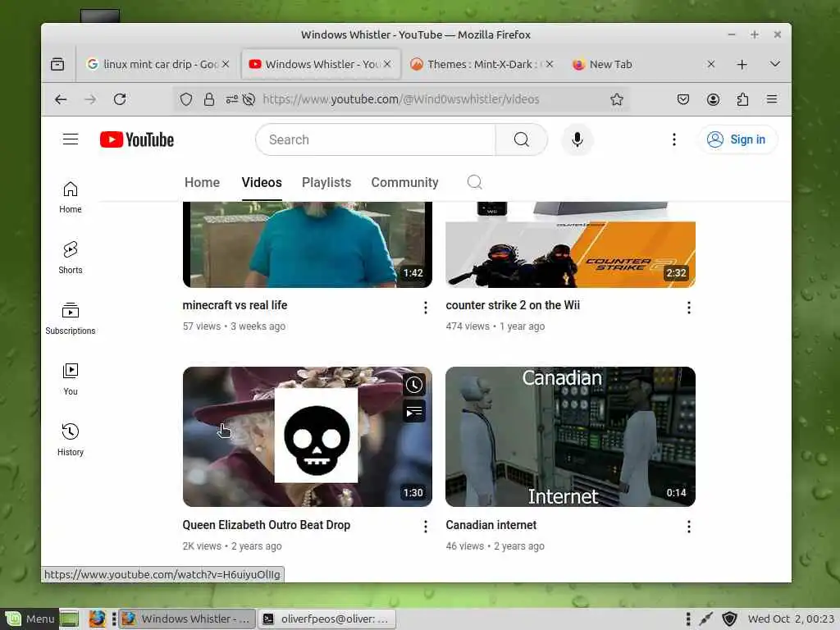Bookmark this page with the star icon

tap(617, 99)
